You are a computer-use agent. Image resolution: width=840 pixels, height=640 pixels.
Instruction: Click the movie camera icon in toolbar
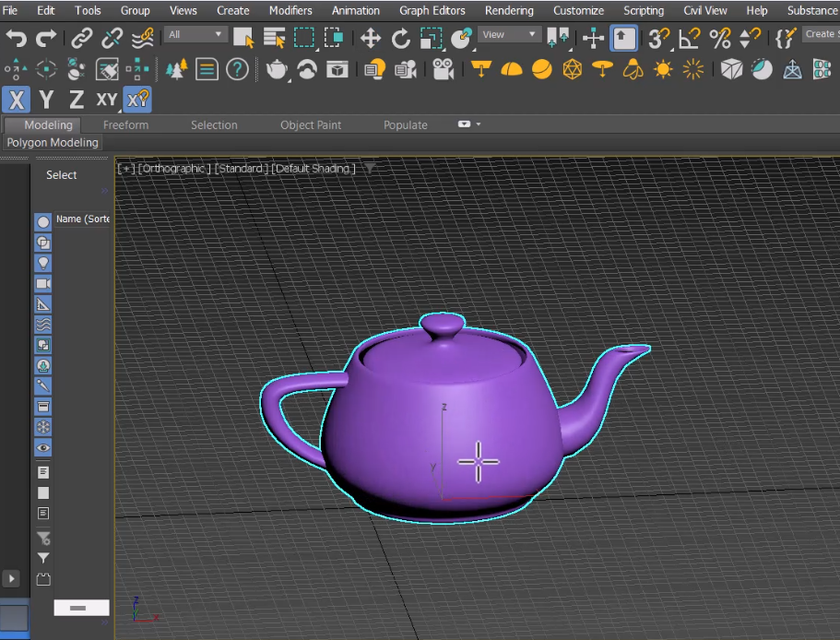[443, 69]
